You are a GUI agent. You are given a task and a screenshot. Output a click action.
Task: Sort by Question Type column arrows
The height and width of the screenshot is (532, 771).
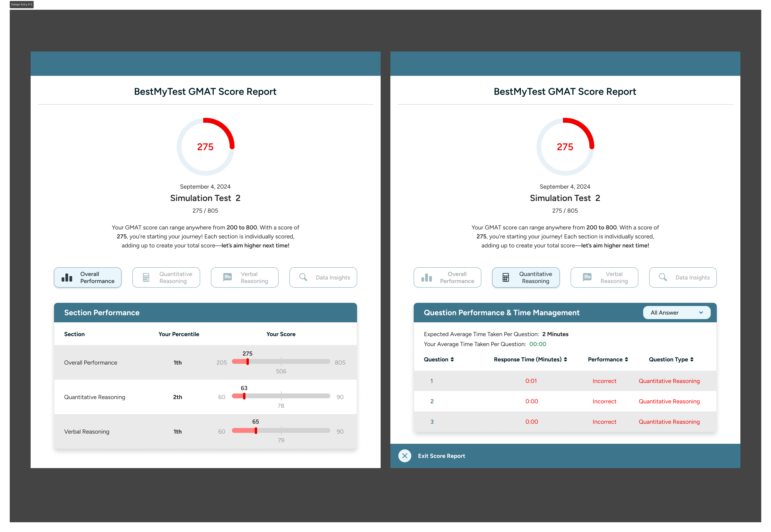(692, 360)
